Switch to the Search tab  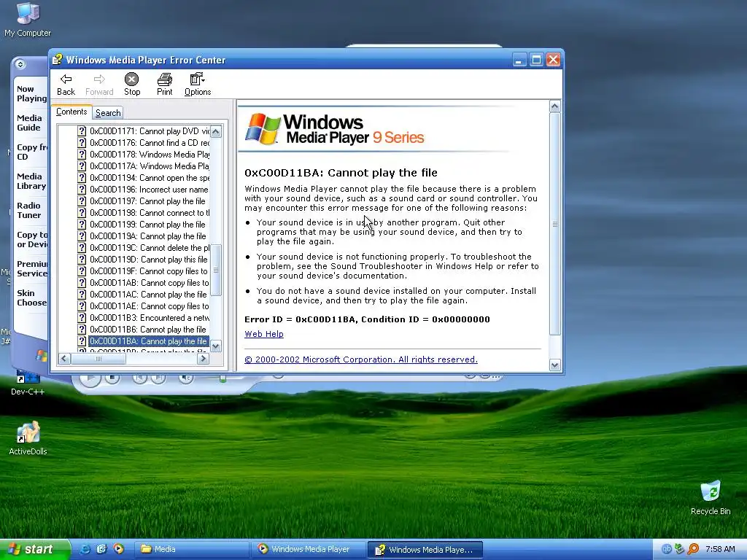click(108, 113)
